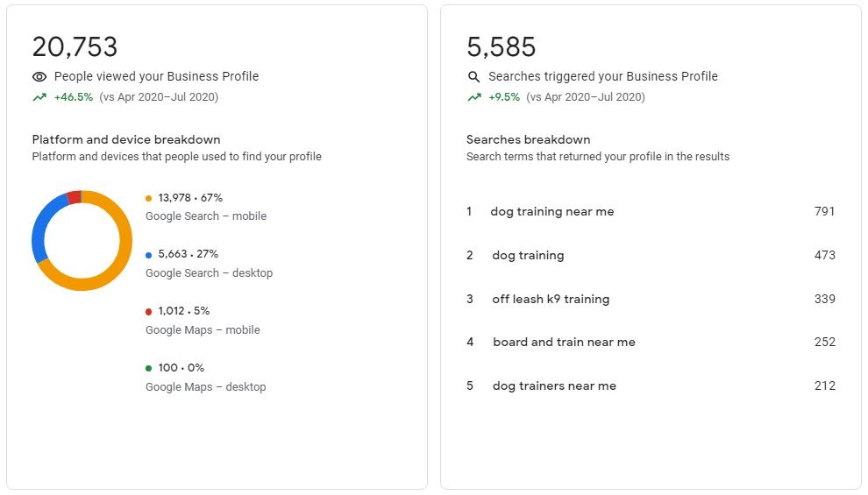Click the magnifying glass search icon
Image resolution: width=868 pixels, height=495 pixels.
click(474, 77)
